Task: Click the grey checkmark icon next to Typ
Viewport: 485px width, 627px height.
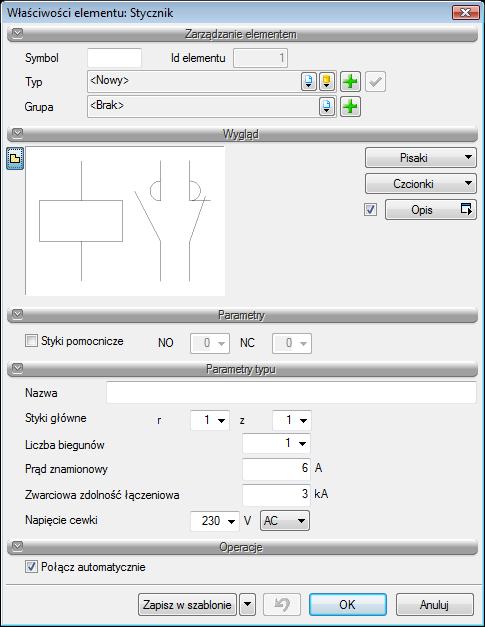Action: pos(375,82)
